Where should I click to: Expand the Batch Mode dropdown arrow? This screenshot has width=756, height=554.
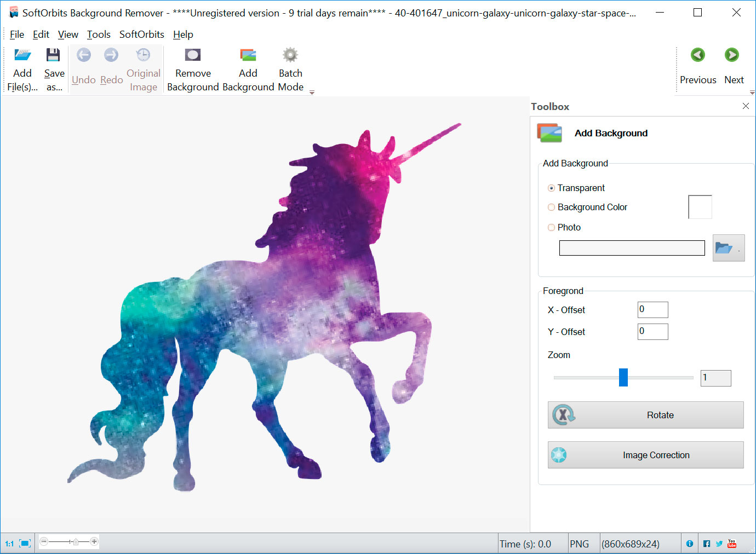[311, 93]
